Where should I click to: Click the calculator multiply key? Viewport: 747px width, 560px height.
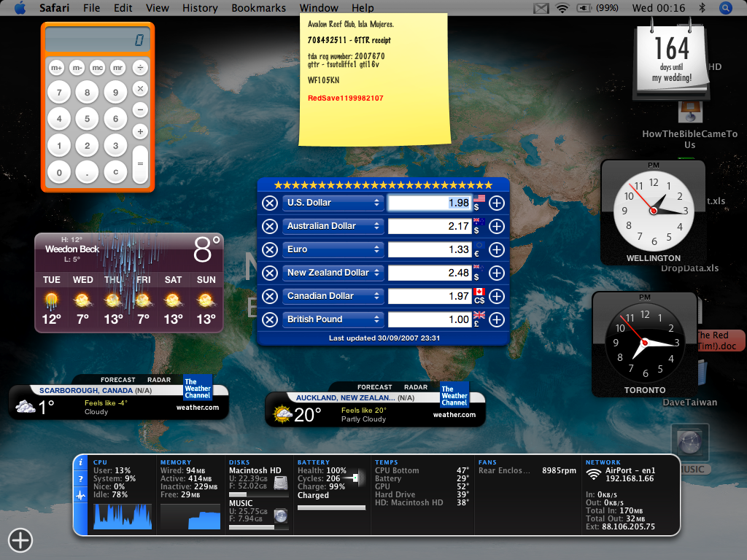[x=140, y=88]
